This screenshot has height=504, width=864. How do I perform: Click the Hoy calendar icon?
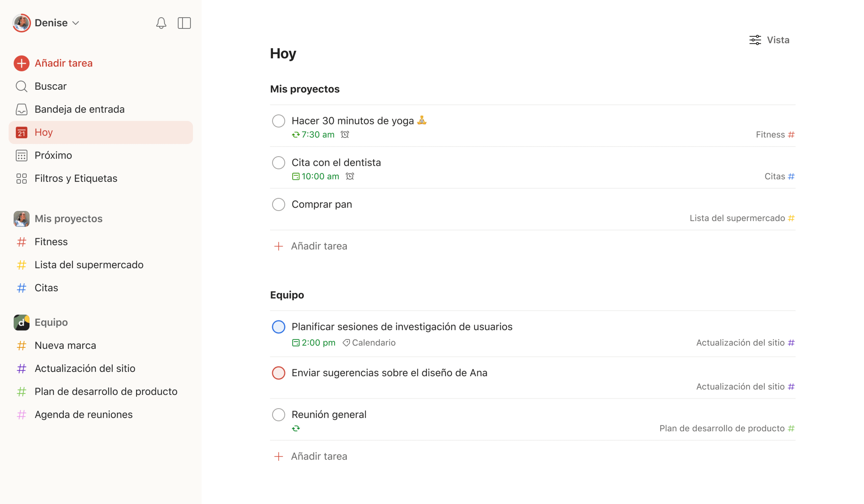click(21, 132)
